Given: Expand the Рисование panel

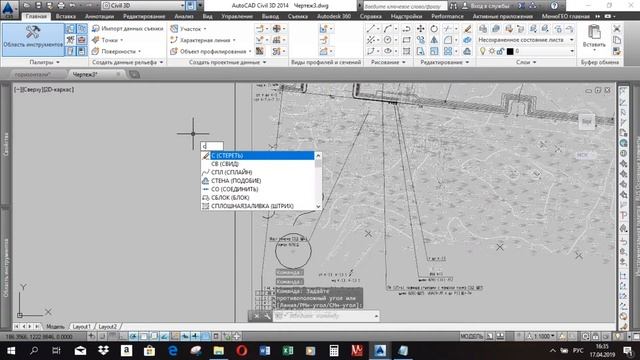Looking at the screenshot, I should (388, 62).
